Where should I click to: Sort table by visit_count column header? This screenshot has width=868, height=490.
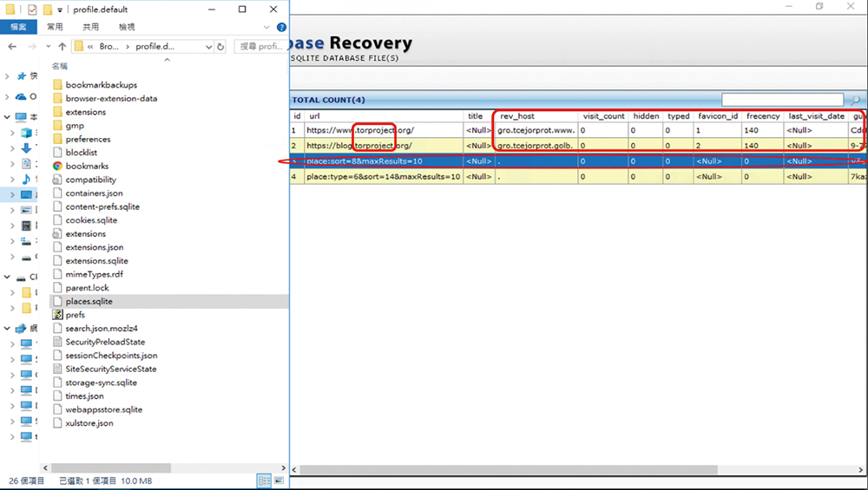[603, 116]
